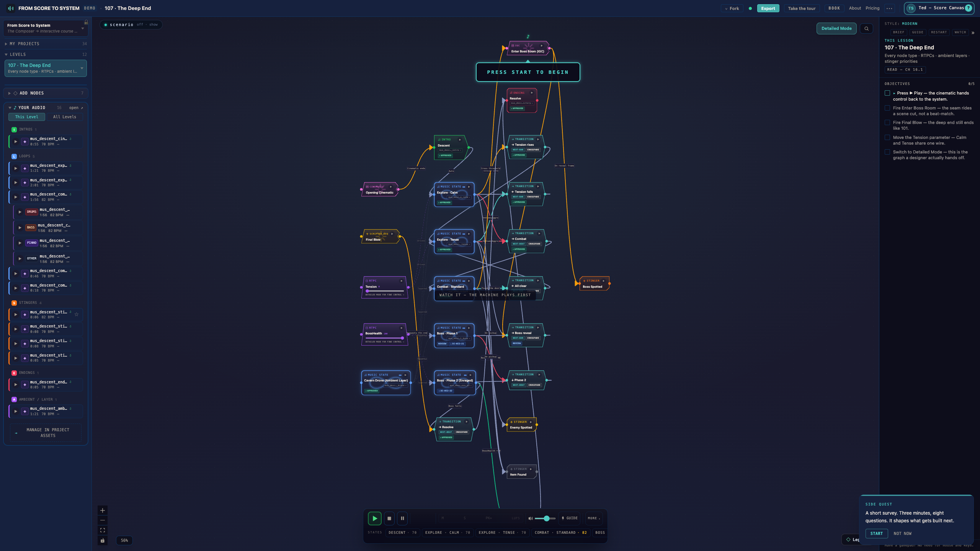The width and height of the screenshot is (980, 551).
Task: Trigger the Boss Spotted stinger node play arrow
Action: pyautogui.click(x=604, y=281)
